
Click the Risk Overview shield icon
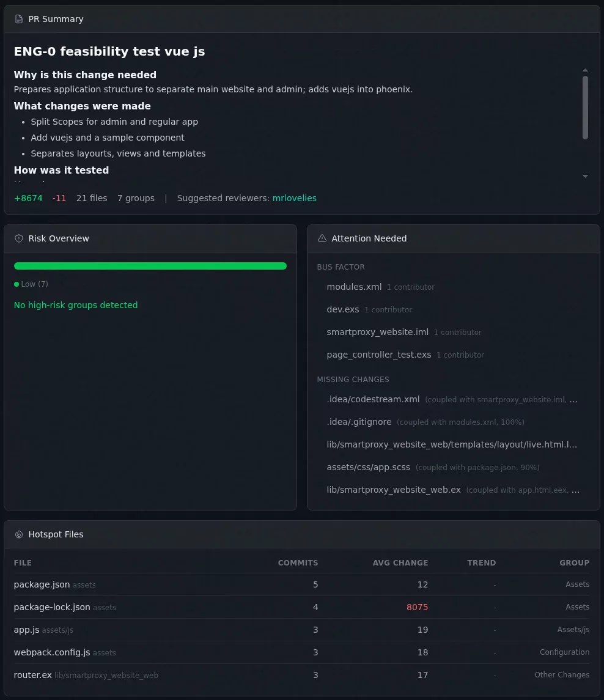click(18, 238)
